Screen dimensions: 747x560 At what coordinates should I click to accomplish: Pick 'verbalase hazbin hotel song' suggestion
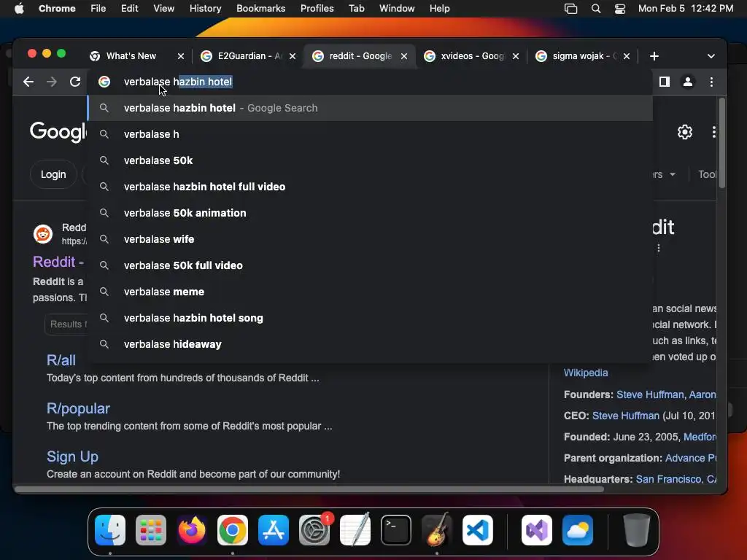point(370,318)
